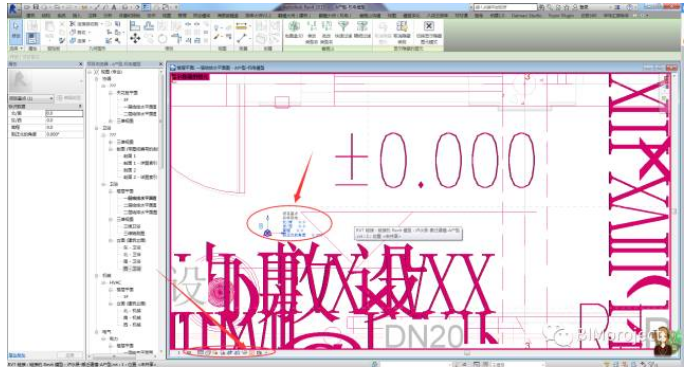Click the Edit Type button in Properties
Viewport: 692px width, 373px height.
click(69, 98)
